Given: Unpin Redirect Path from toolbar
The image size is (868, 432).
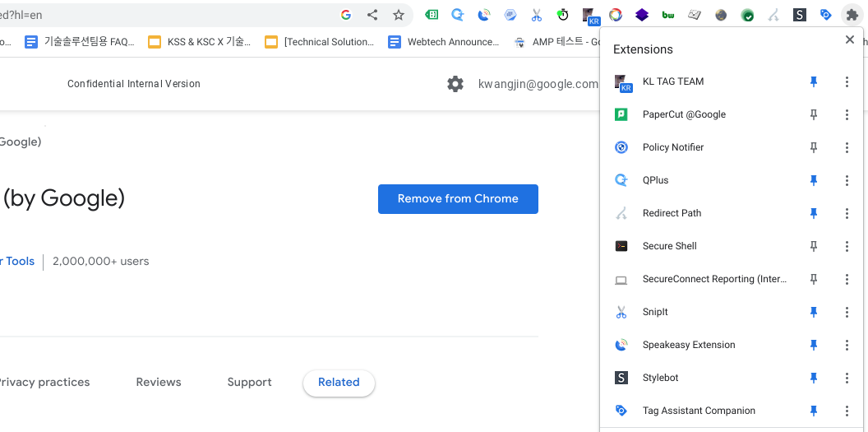Looking at the screenshot, I should [813, 213].
